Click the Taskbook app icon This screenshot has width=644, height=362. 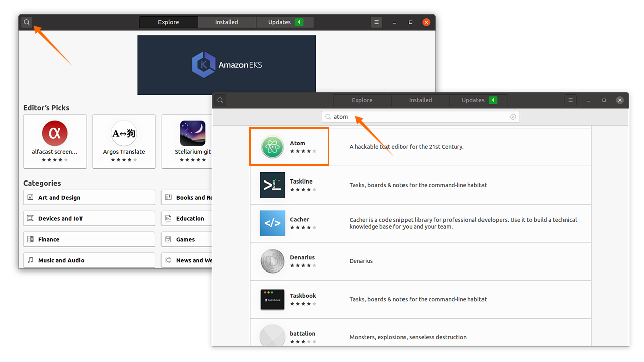tap(272, 300)
